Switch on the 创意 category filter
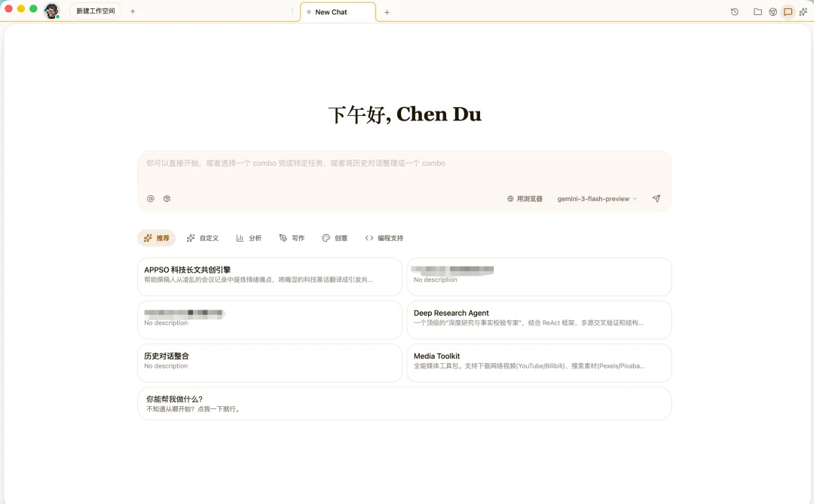 click(334, 237)
